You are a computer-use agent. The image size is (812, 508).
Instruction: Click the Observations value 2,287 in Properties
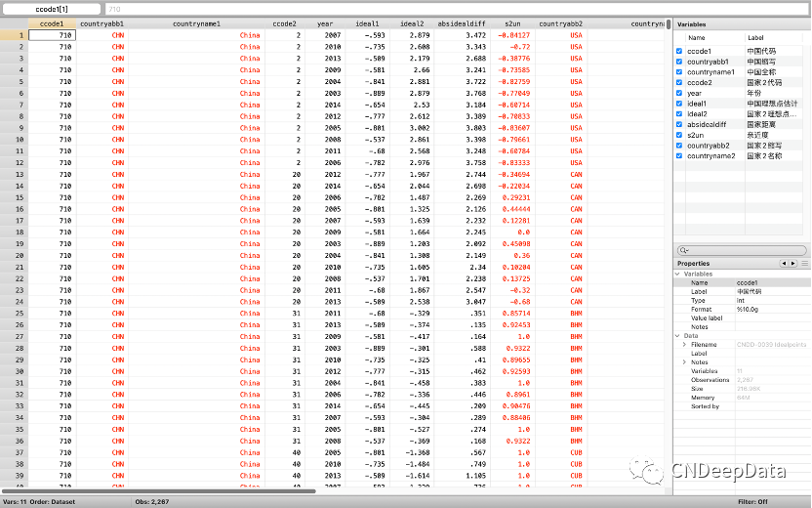coord(746,380)
